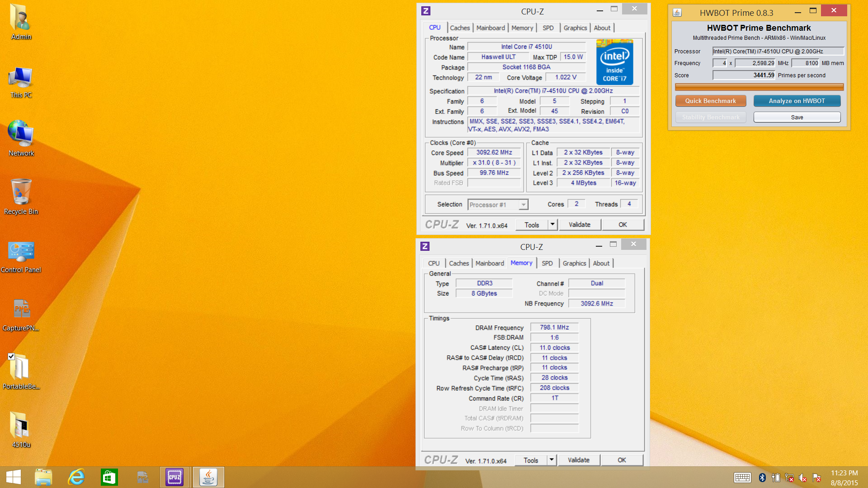
Task: Toggle the PortableBe folder selection checkbox
Action: (11, 357)
